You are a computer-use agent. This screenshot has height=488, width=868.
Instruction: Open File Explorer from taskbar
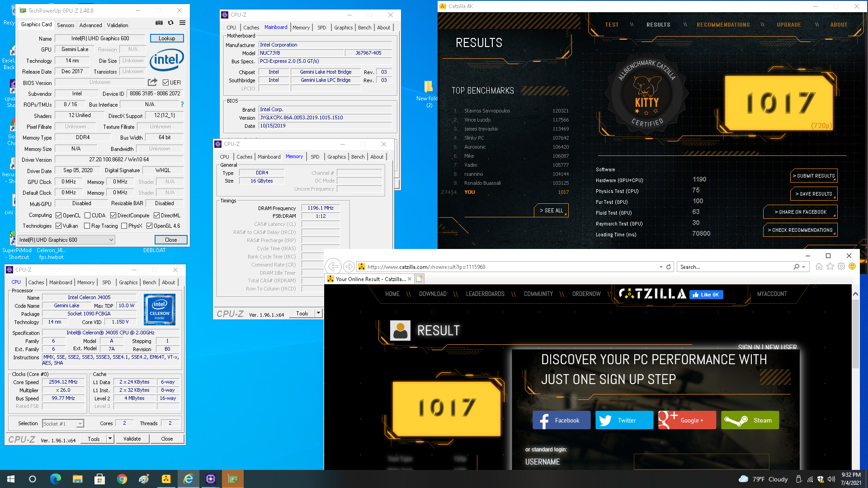click(77, 479)
